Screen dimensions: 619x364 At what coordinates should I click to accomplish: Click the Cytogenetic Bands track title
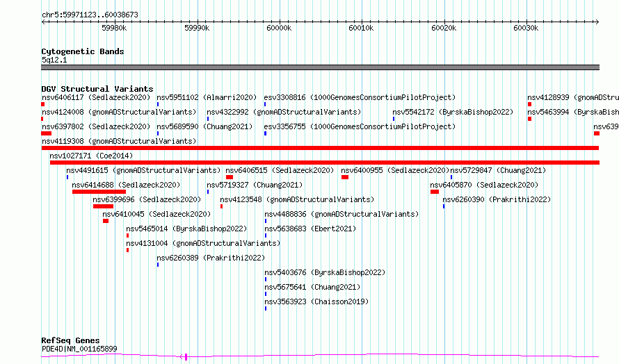tap(83, 51)
